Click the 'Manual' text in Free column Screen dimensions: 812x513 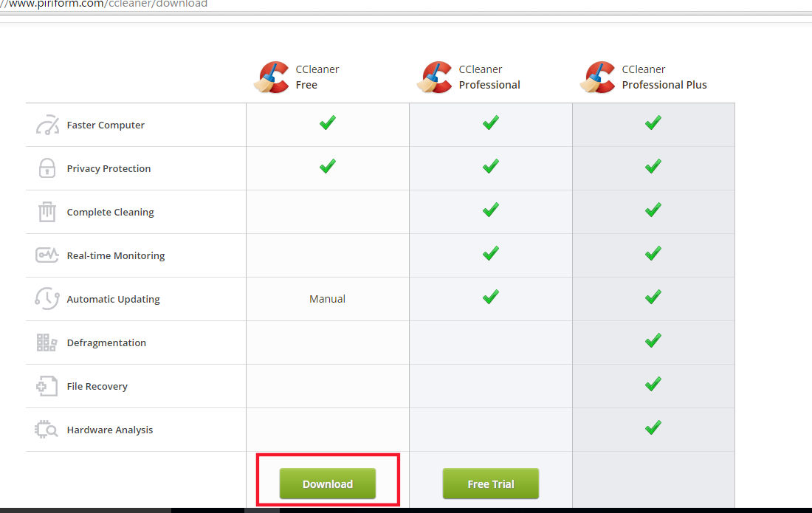coord(327,299)
